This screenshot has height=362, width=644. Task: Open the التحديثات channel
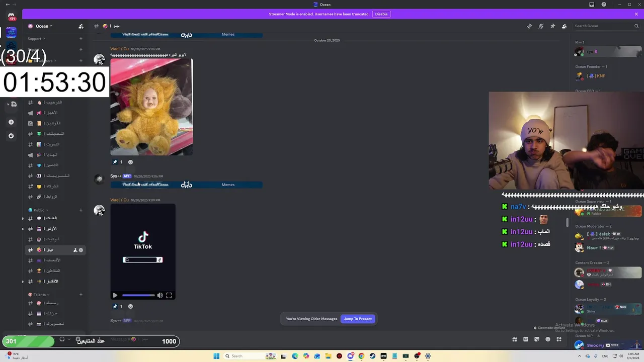click(x=55, y=134)
